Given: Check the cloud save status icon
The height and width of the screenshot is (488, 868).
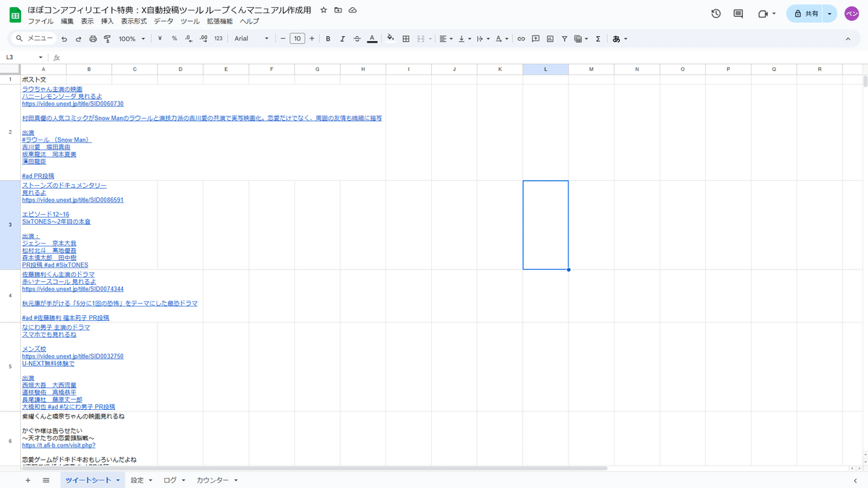Looking at the screenshot, I should coord(352,10).
